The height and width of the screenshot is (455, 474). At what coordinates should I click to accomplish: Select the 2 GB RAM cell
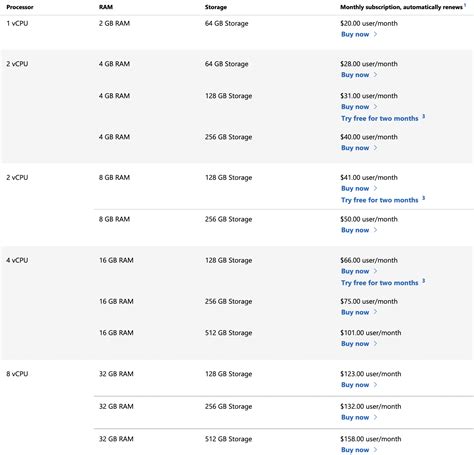point(114,23)
